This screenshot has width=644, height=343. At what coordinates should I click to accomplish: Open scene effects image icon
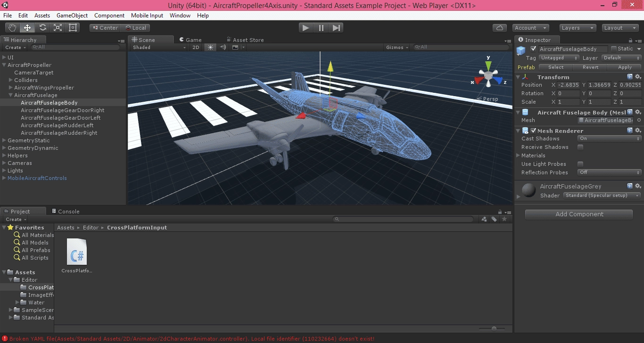pos(235,47)
